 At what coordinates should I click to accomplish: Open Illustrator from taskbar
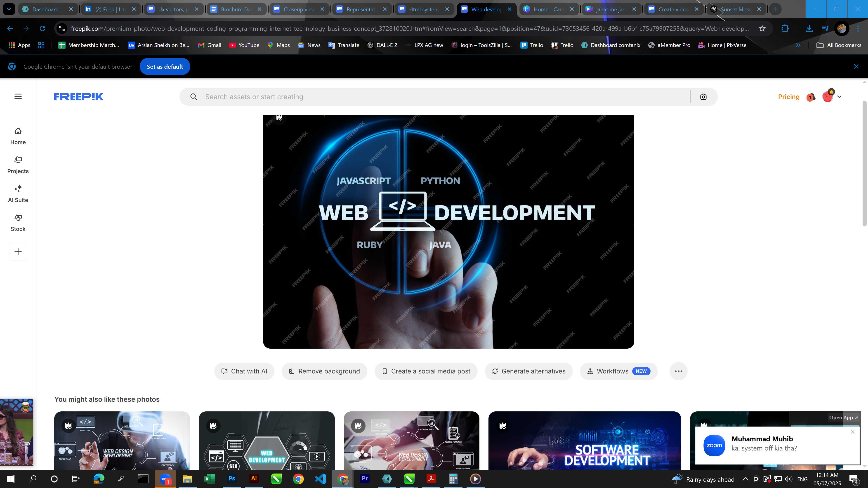[x=254, y=479]
